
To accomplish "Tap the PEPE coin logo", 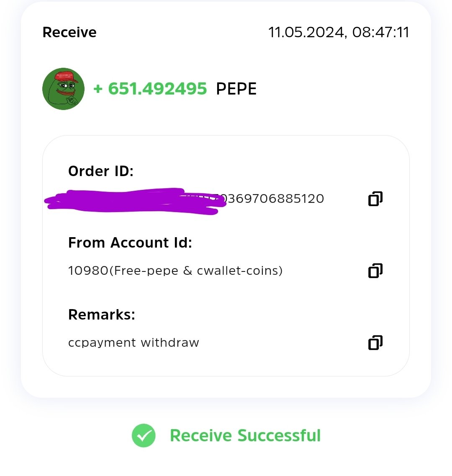I will (x=63, y=89).
